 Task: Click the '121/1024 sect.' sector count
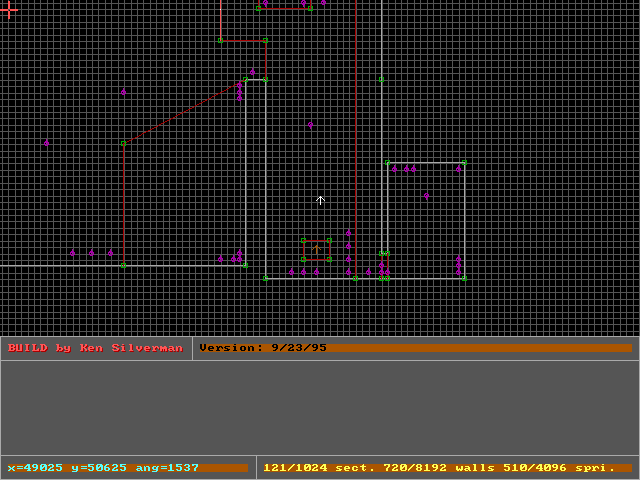(319, 468)
